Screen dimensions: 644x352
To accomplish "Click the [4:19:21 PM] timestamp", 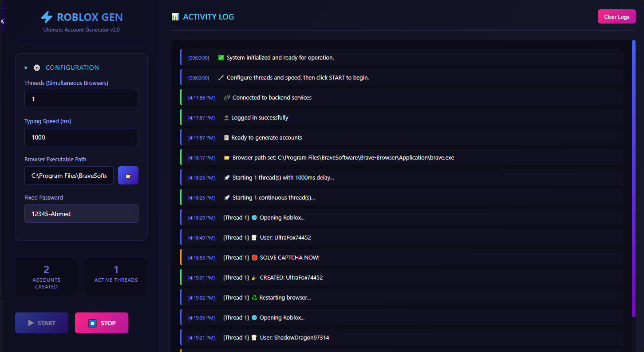I will click(201, 338).
